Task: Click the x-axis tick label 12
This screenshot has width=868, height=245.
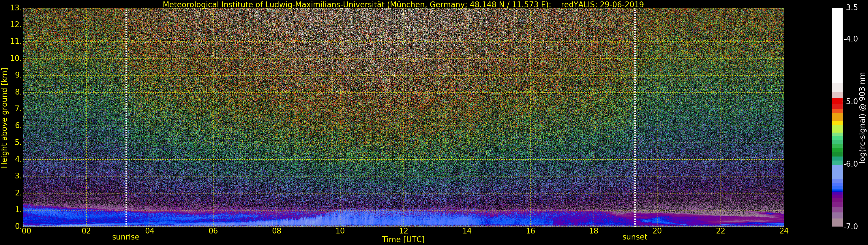Action: 403,231
